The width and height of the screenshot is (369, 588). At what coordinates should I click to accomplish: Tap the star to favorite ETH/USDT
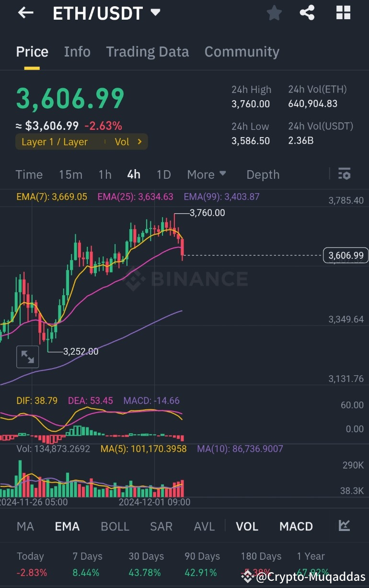click(x=274, y=13)
